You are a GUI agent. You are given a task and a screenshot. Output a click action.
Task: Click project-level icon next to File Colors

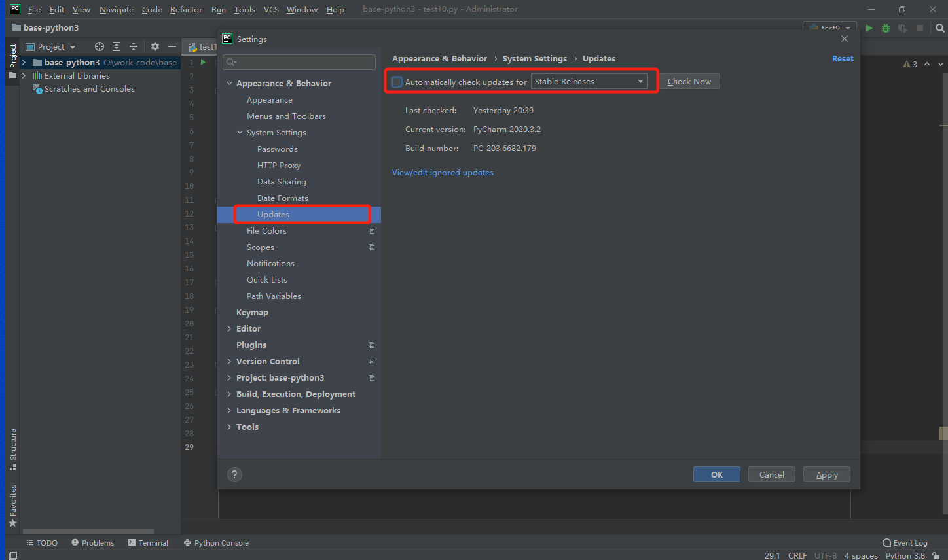tap(371, 231)
